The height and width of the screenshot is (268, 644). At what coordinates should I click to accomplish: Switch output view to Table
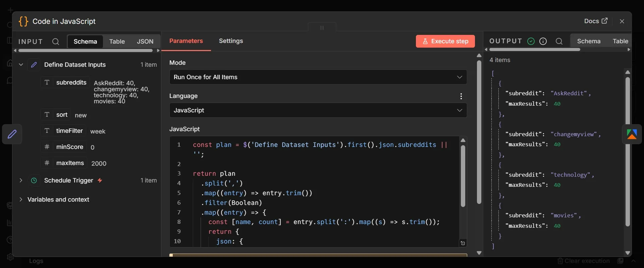point(620,41)
